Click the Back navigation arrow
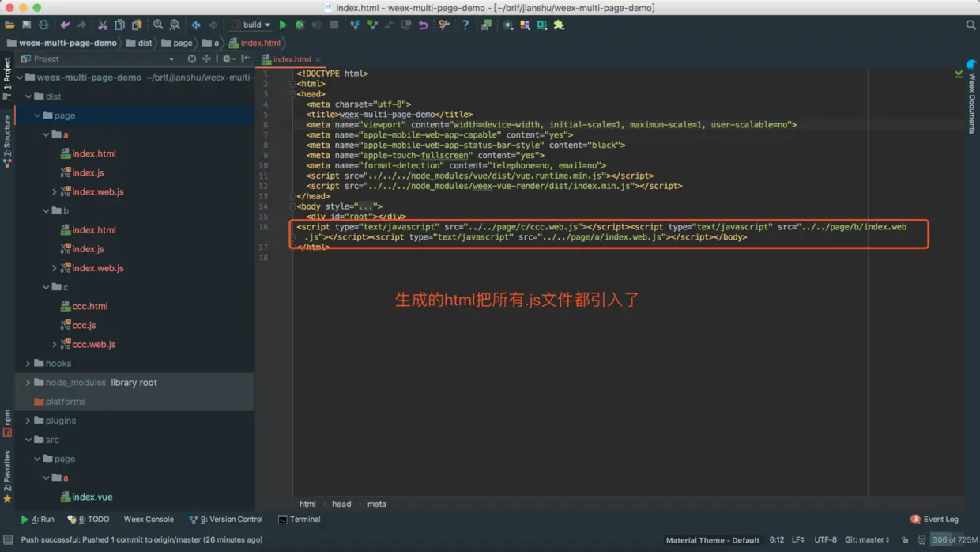Screen dimensions: 980x552 196,25
